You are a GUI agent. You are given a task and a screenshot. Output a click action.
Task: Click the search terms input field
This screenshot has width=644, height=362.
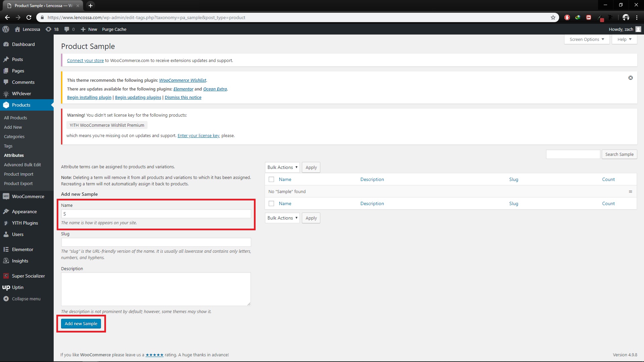coord(573,154)
